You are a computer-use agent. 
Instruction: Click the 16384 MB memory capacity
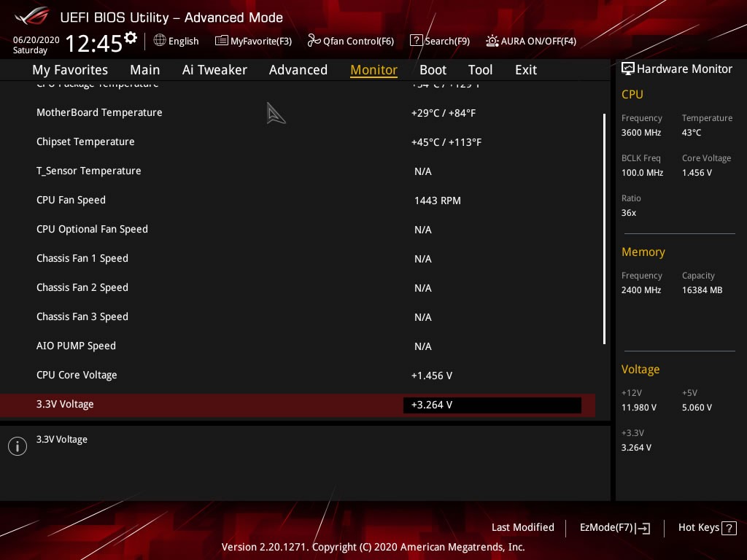703,290
